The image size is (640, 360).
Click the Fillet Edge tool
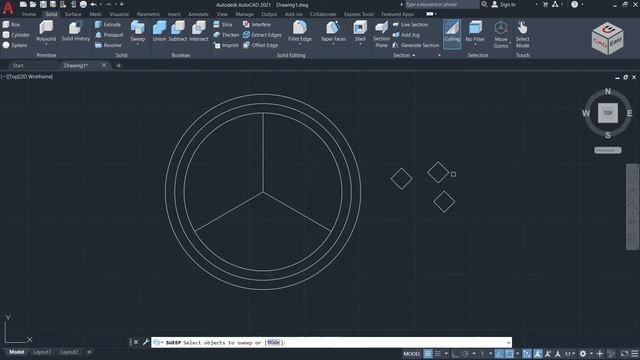point(300,30)
